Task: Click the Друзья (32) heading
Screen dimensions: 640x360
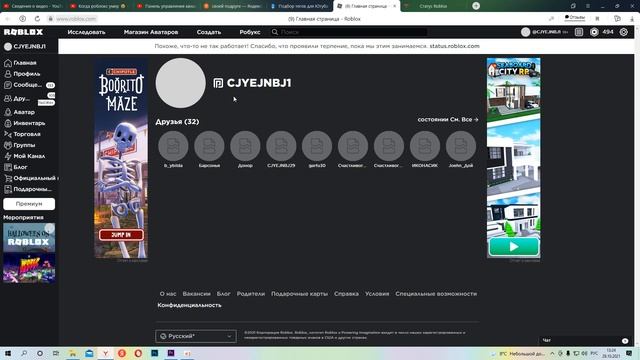Action: (x=177, y=122)
